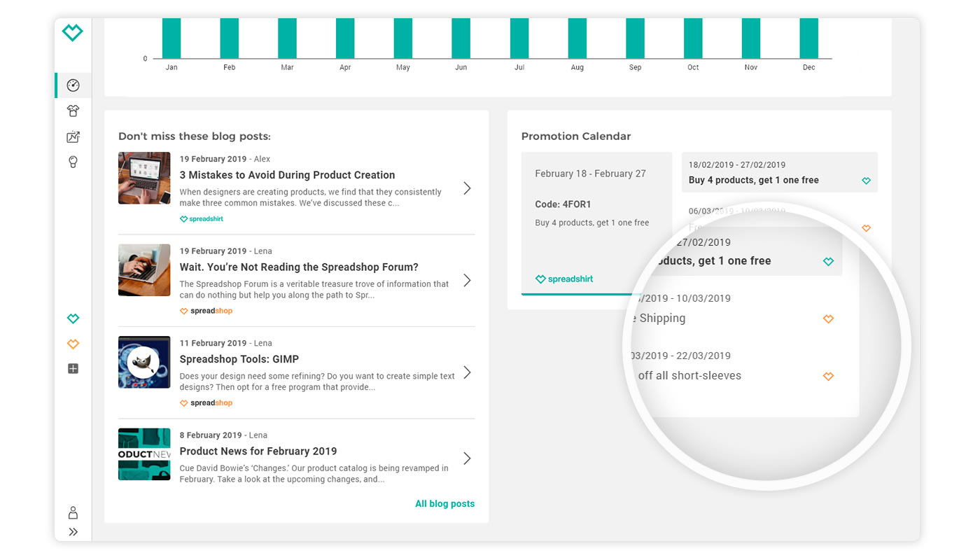This screenshot has height=560, width=980.
Task: Open arrow for 'Product News for February 2019'
Action: click(x=467, y=458)
